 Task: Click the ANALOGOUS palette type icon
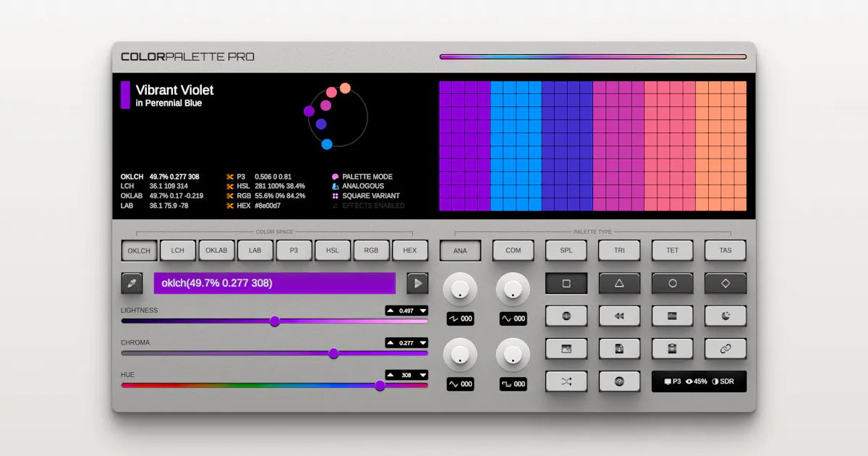[x=335, y=186]
